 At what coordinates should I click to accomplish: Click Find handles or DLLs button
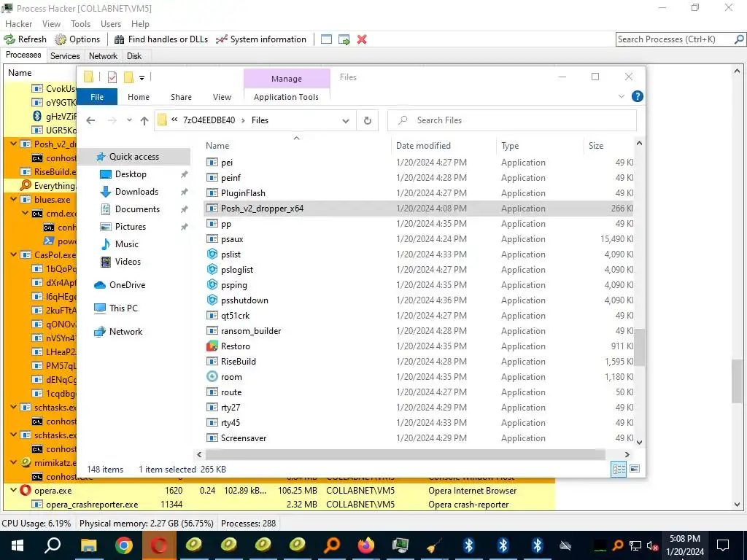161,39
